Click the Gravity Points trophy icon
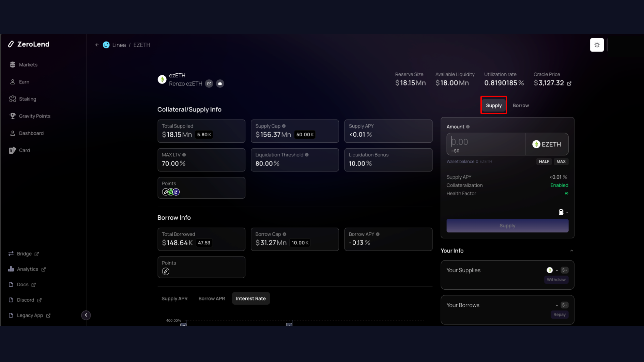 pos(13,116)
